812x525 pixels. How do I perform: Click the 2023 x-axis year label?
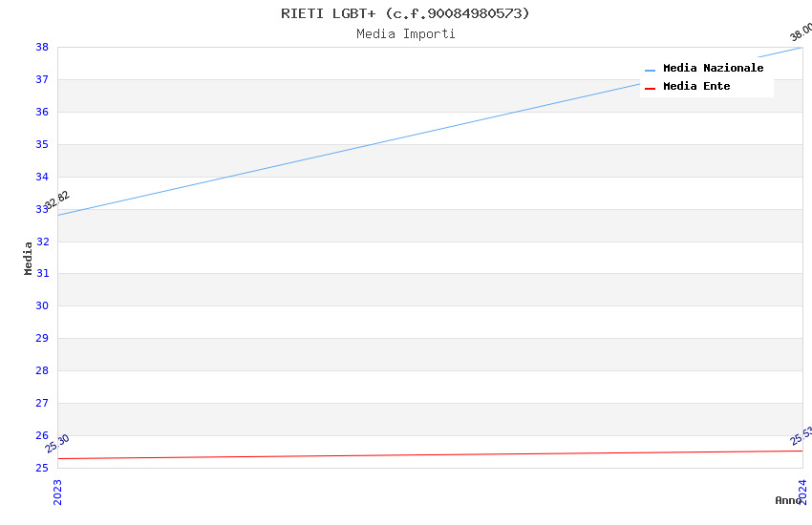click(57, 492)
